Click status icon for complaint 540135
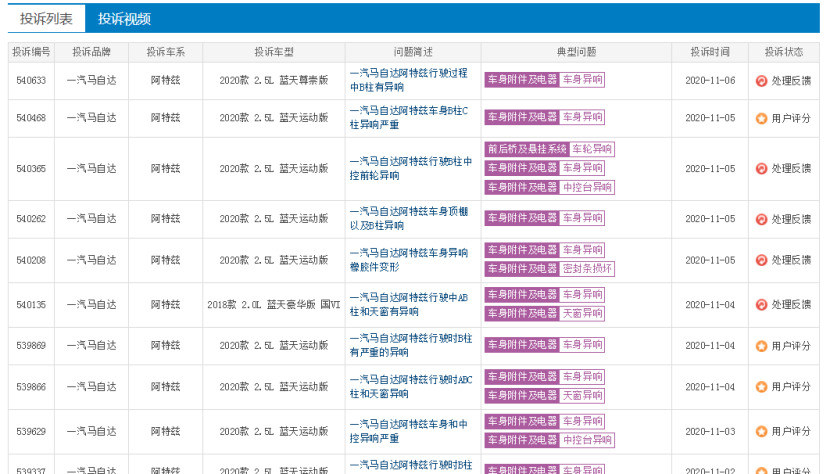 tap(761, 305)
